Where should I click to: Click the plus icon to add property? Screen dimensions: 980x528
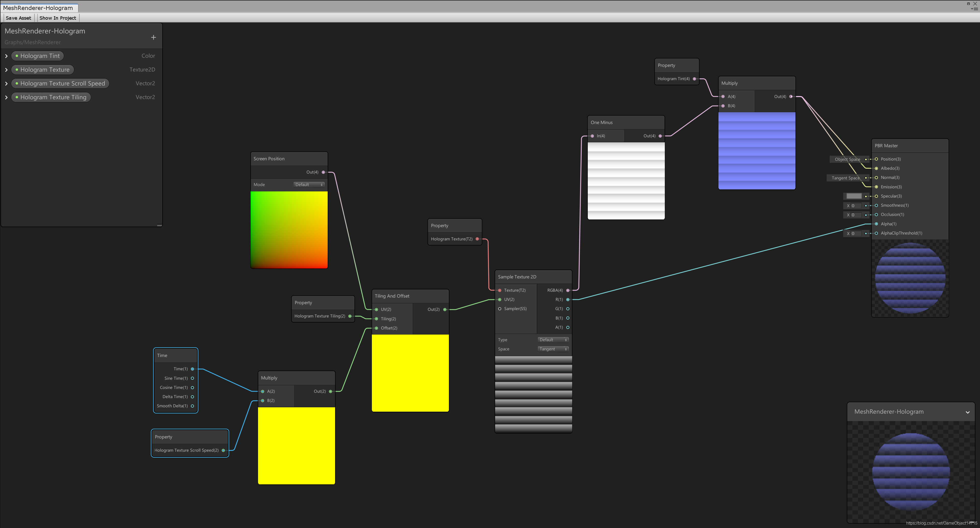click(x=153, y=37)
